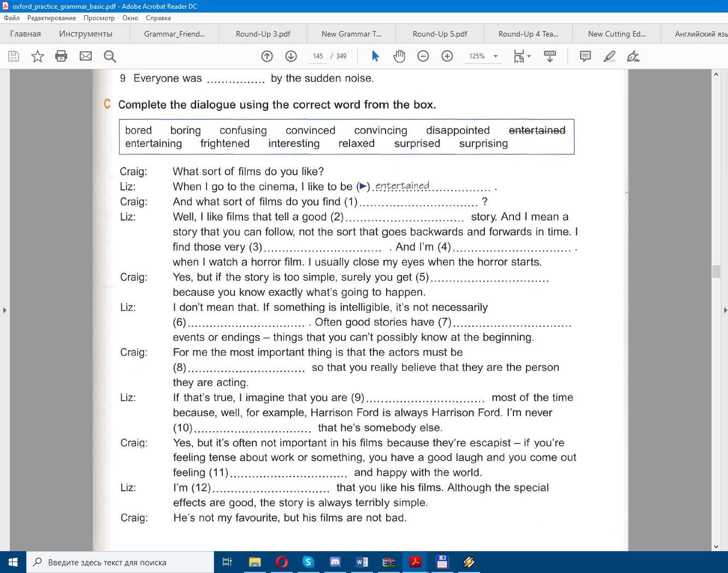Click the word 'surprising' in the box
728x573 pixels.
point(483,144)
